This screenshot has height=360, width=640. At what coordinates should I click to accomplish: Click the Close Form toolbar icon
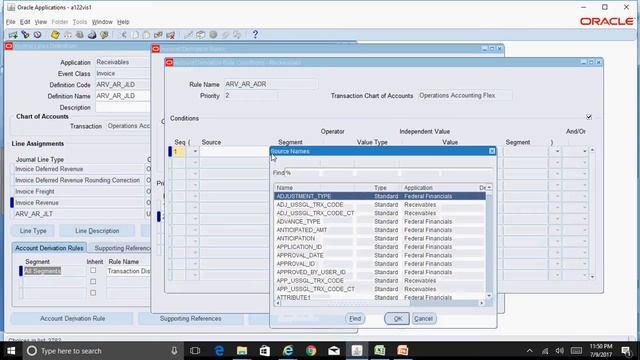tap(104, 35)
